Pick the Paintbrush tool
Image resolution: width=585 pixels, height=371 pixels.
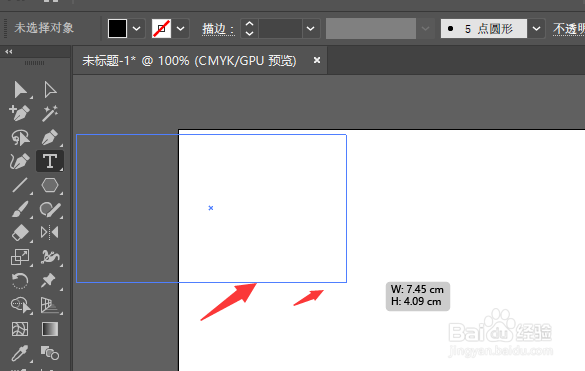tap(20, 209)
